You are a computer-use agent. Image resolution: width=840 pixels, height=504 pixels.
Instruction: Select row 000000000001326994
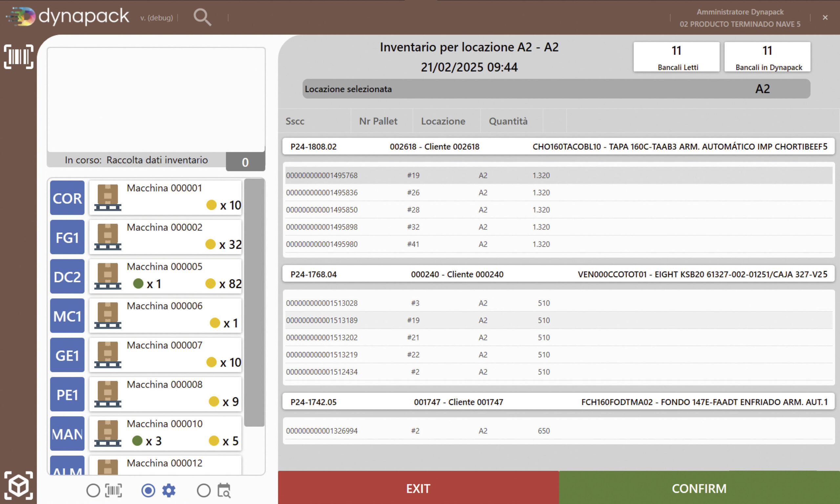(x=558, y=430)
